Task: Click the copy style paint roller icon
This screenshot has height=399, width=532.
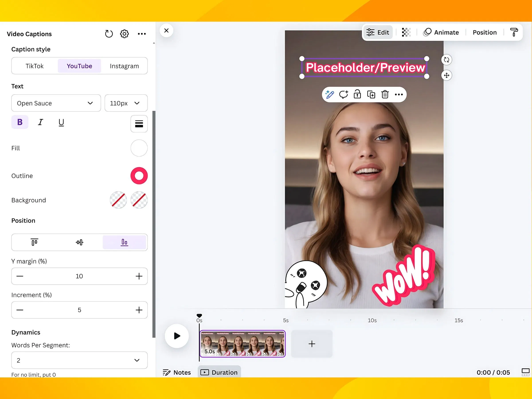Action: click(514, 32)
